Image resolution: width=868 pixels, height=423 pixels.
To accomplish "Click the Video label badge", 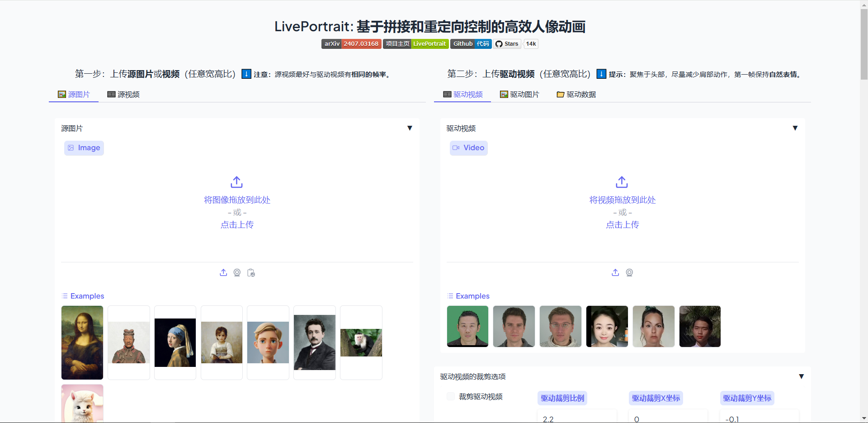I will (x=469, y=148).
